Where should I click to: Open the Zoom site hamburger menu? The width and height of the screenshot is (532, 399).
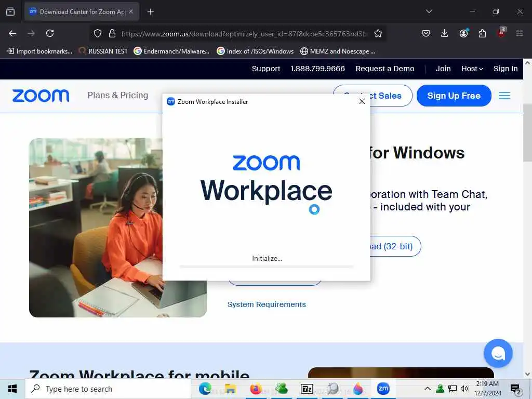click(x=504, y=96)
